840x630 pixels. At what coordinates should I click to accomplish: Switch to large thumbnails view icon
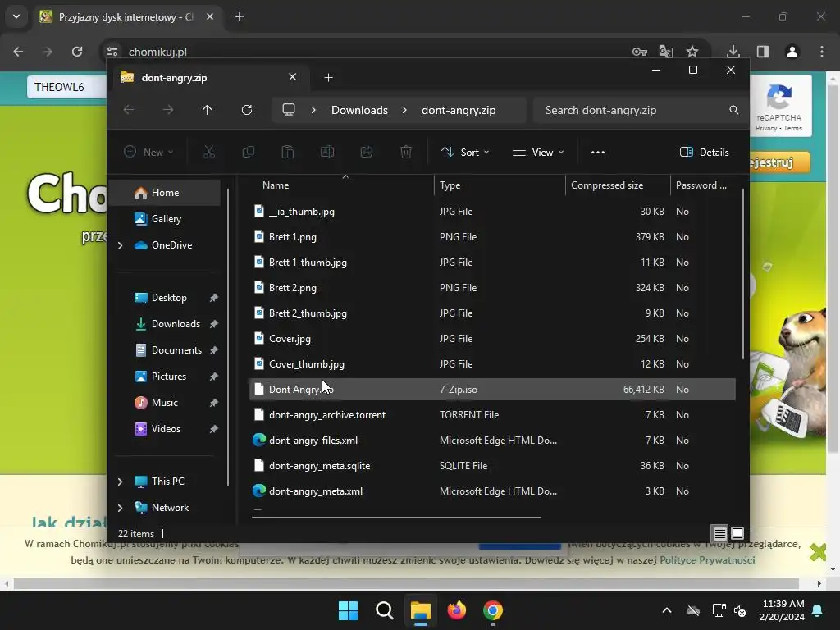tap(737, 533)
